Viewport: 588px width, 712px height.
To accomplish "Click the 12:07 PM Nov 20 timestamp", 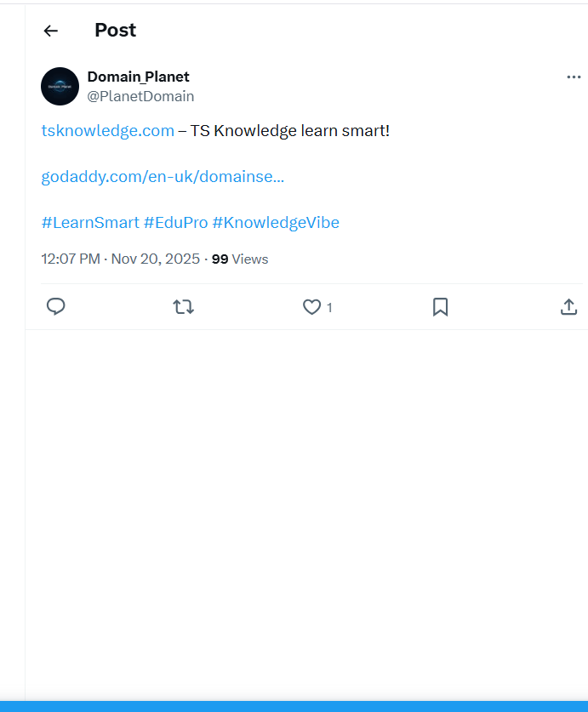I will click(x=120, y=259).
